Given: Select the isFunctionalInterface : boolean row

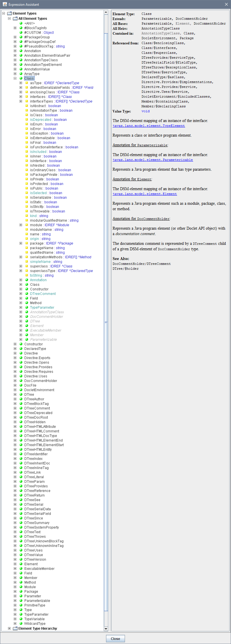Looking at the screenshot, I should click(x=54, y=147).
